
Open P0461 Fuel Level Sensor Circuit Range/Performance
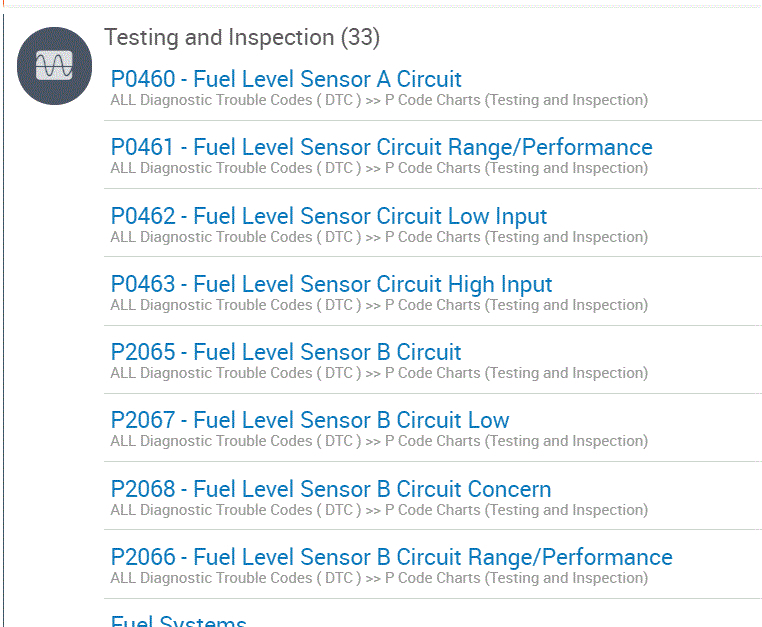(x=381, y=147)
